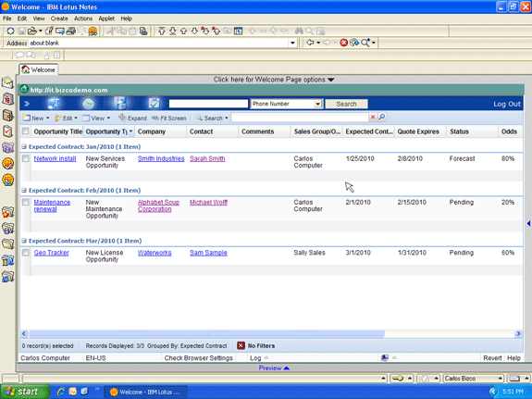Click the globe icon beside bizcodemo URL
Viewport: 532px width, 399px height.
coord(24,89)
